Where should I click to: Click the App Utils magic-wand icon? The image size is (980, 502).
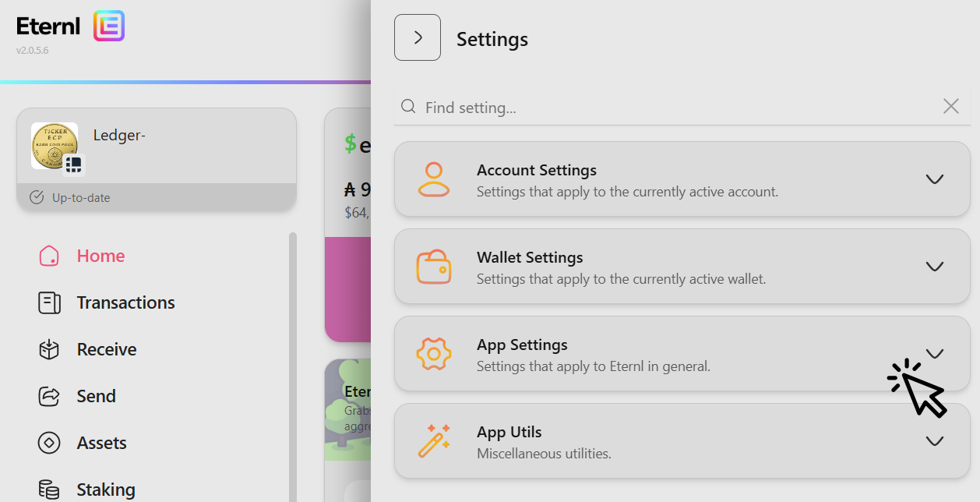[434, 440]
